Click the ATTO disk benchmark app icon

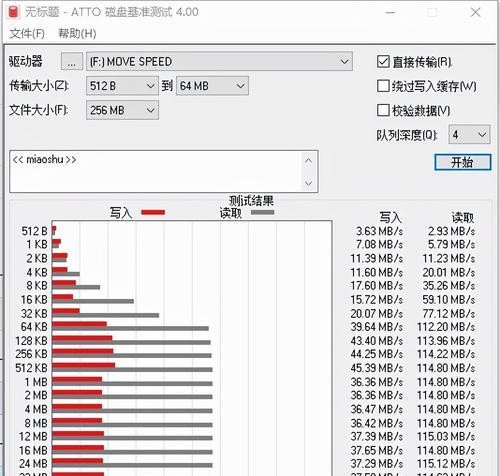tap(13, 12)
